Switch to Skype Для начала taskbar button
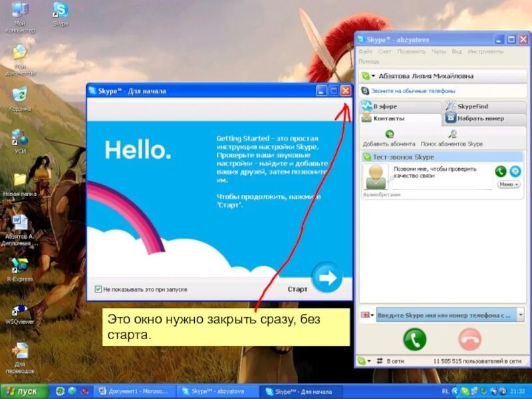 click(301, 392)
